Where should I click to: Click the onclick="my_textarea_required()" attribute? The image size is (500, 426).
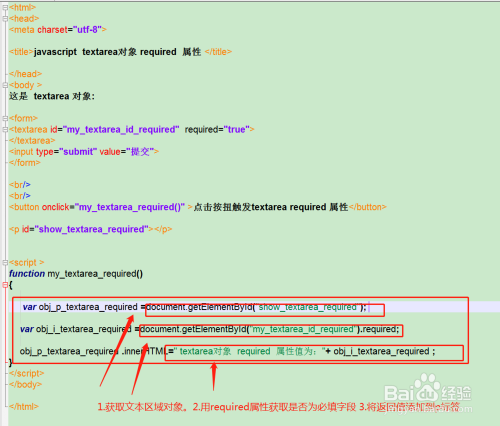coord(113,207)
